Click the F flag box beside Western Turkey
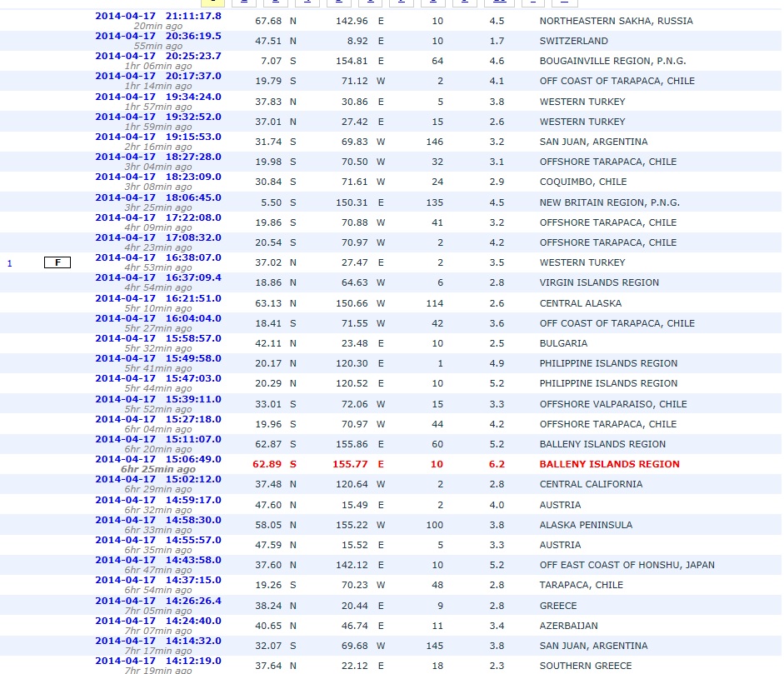Viewport: 784px width, 674px height. (57, 262)
